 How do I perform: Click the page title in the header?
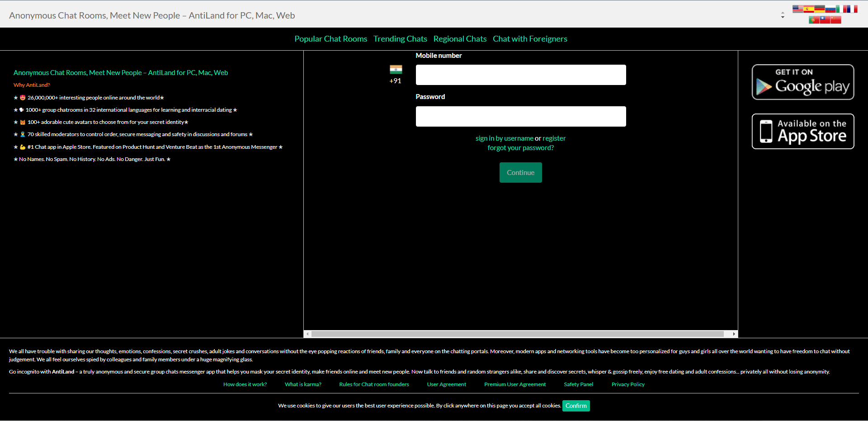152,15
